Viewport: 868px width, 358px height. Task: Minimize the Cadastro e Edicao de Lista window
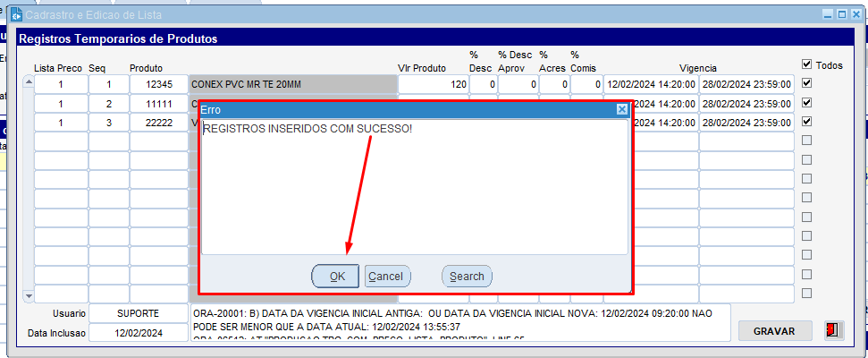point(828,14)
